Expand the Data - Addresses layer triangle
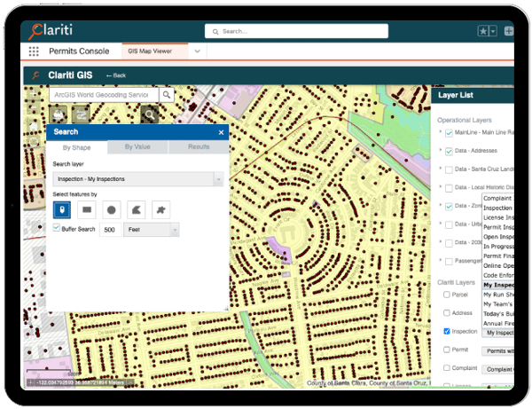 [x=441, y=149]
